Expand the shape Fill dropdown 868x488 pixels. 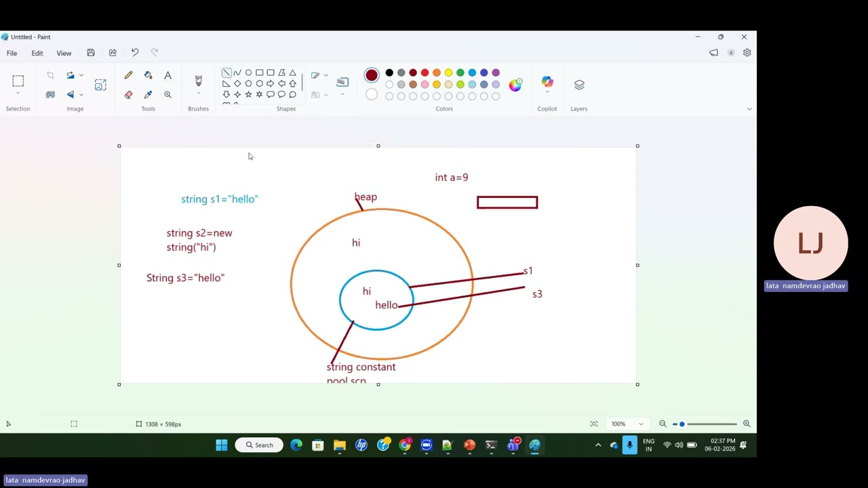[x=326, y=95]
